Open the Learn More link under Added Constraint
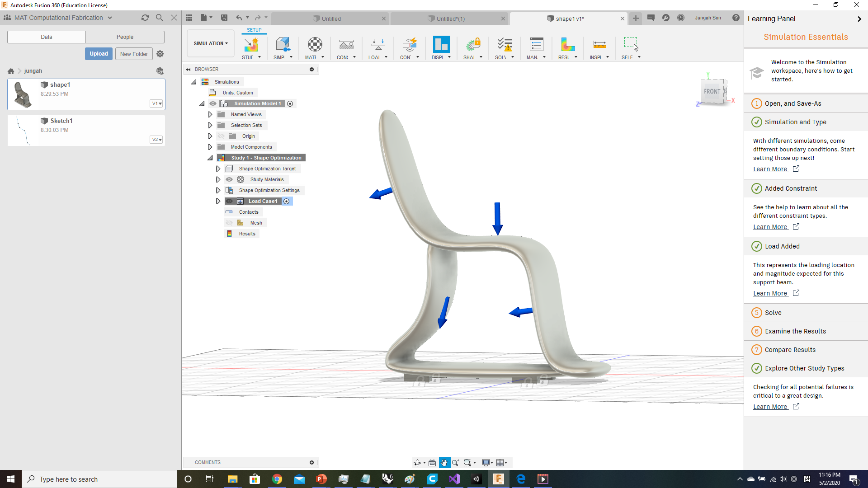The image size is (868, 488). pyautogui.click(x=771, y=226)
